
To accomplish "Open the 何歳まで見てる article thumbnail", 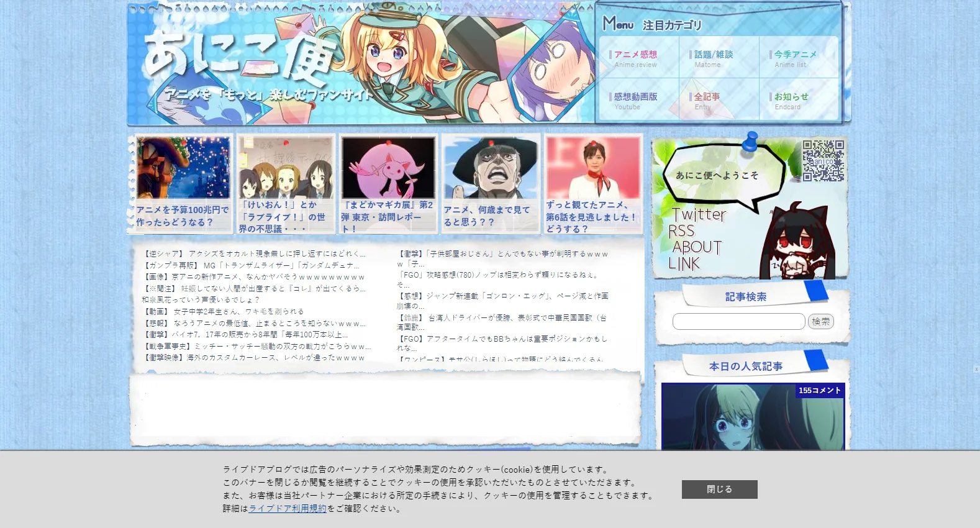I will point(491,168).
